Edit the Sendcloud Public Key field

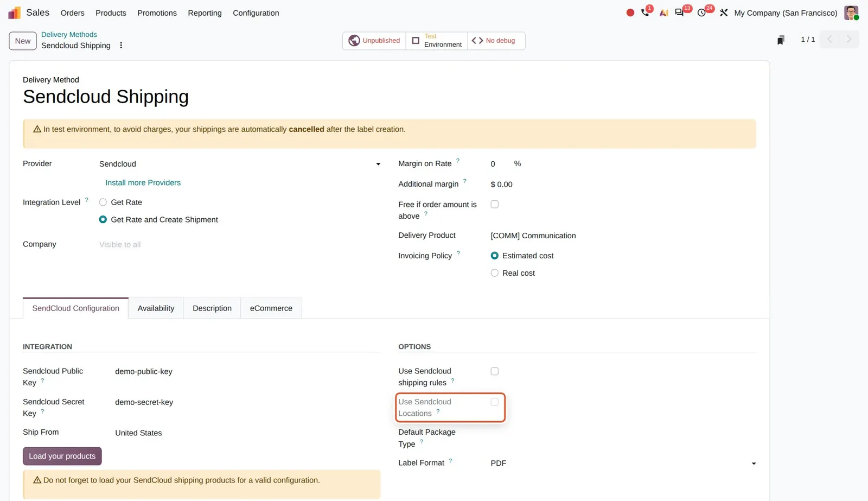[x=247, y=371]
